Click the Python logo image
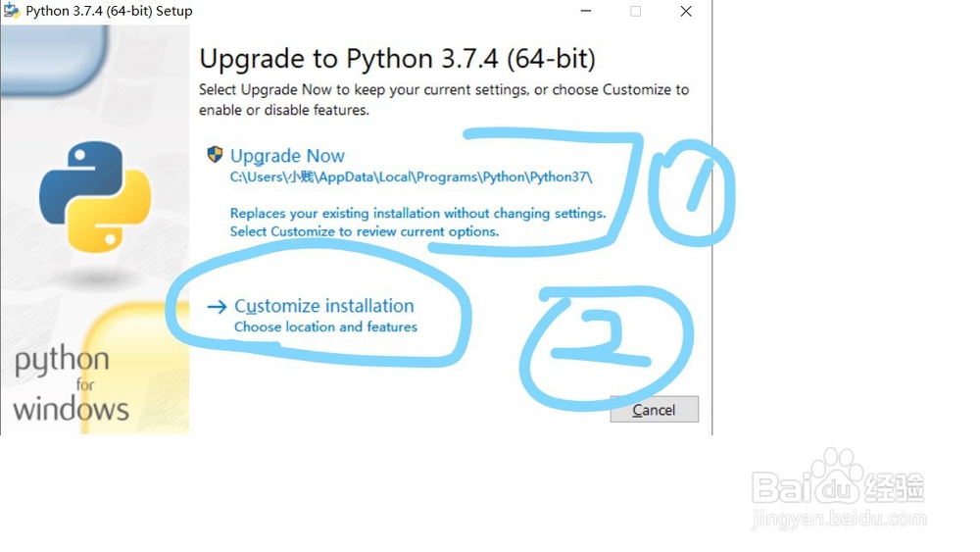This screenshot has width=980, height=552. (x=95, y=197)
